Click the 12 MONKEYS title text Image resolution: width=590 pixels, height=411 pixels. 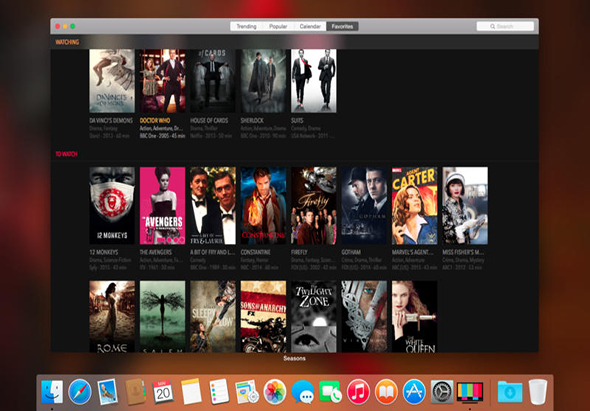point(104,252)
